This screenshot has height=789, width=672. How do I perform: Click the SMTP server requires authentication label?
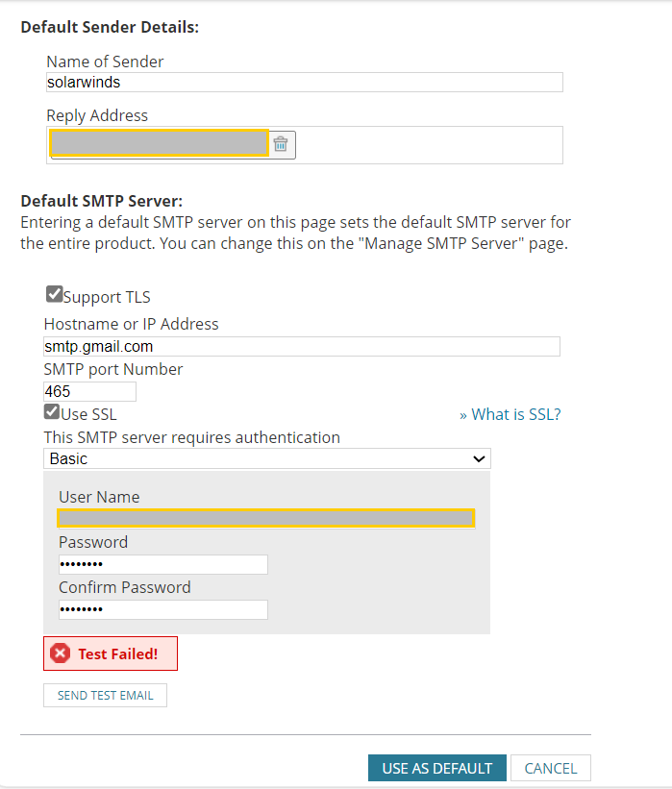tap(191, 437)
